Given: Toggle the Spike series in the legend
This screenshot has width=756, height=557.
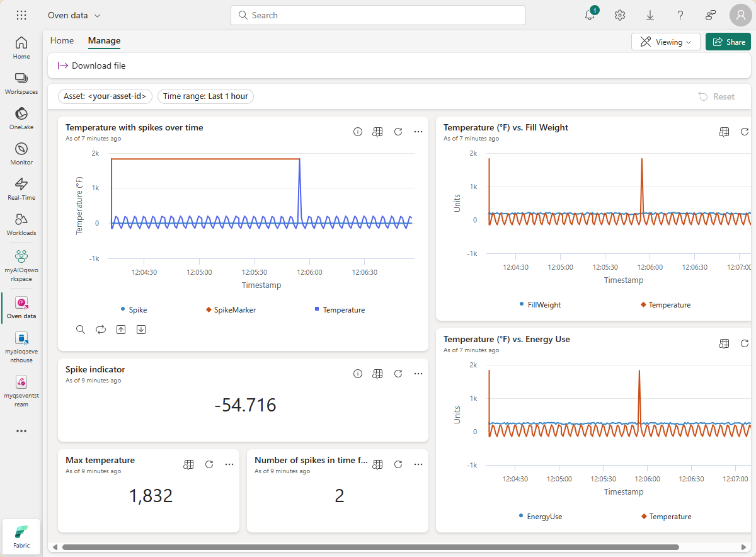Looking at the screenshot, I should (134, 309).
